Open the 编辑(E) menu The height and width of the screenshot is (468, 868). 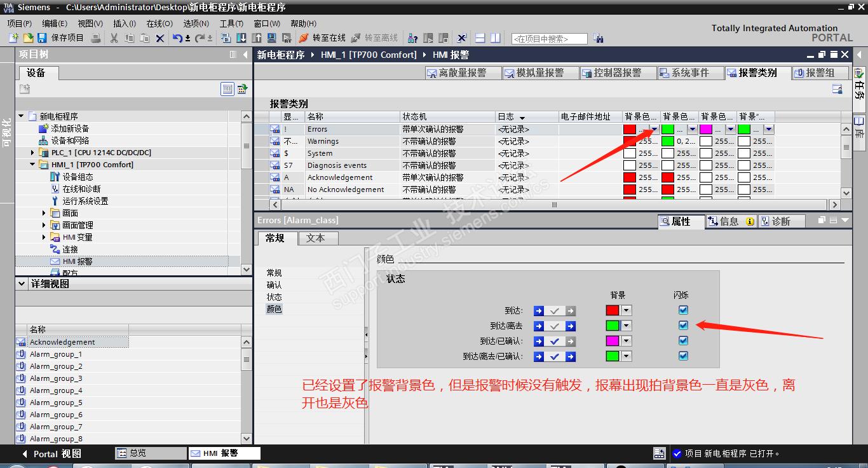[x=55, y=24]
